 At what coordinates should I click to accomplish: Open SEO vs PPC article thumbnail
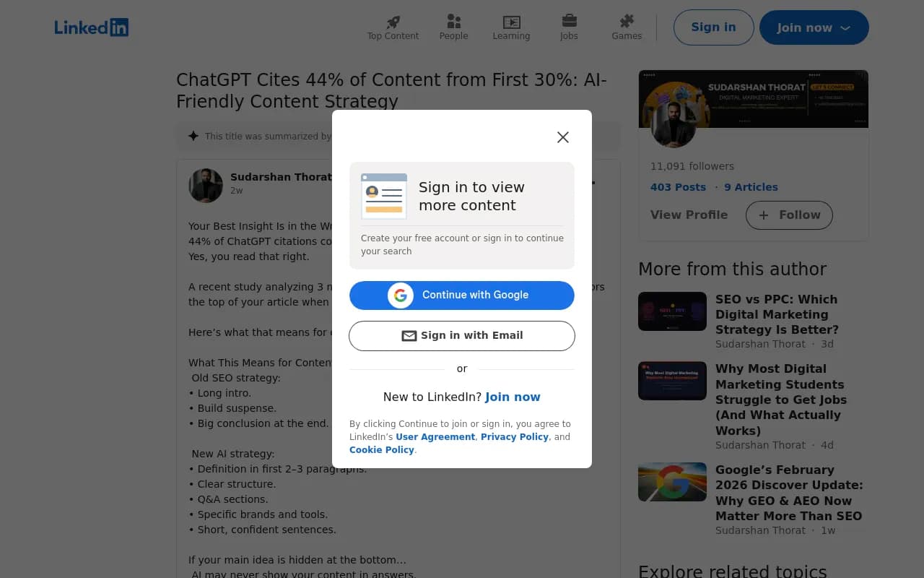[x=672, y=311]
